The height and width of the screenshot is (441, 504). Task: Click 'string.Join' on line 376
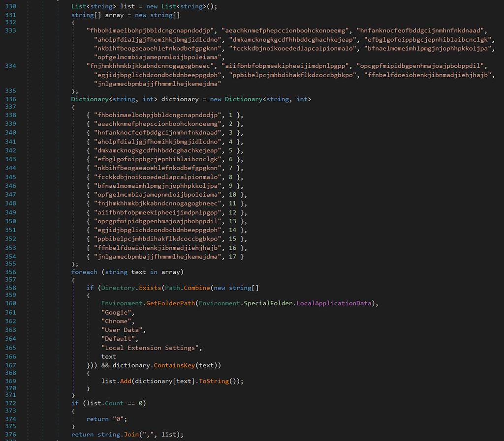point(118,434)
